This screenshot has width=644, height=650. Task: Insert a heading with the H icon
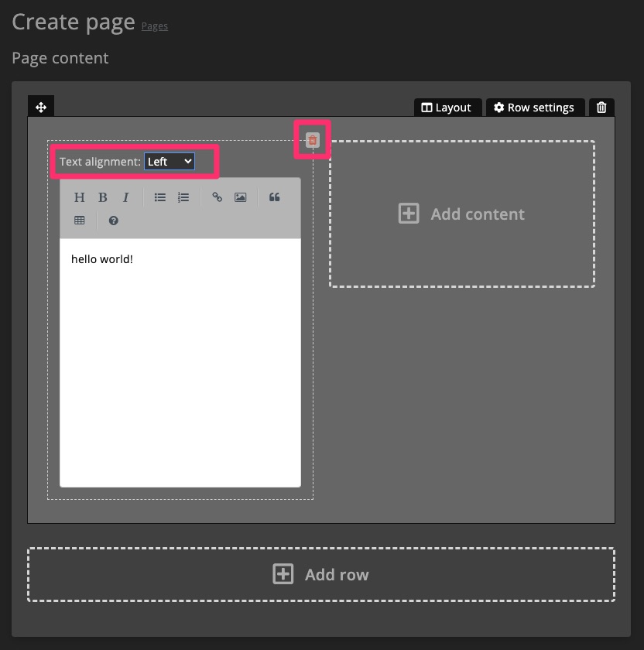click(80, 197)
